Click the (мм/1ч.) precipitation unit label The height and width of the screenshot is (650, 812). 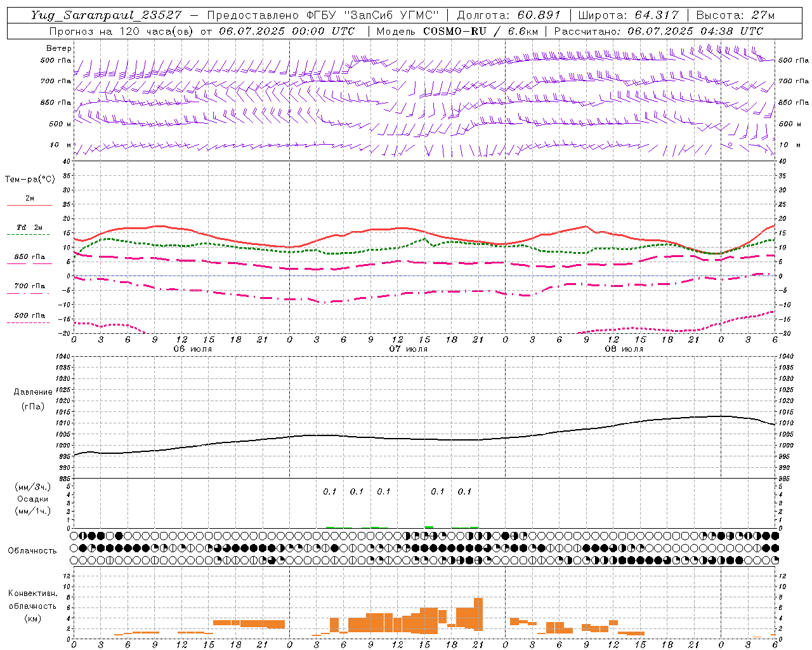(x=33, y=511)
